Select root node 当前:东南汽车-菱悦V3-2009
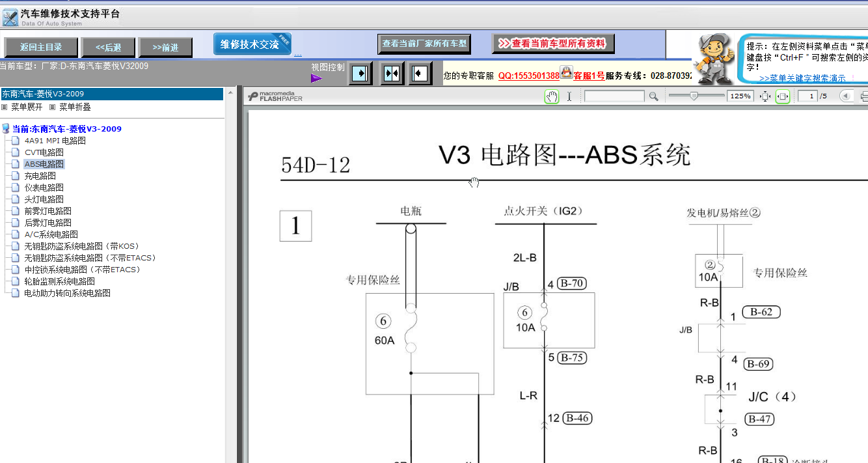Viewport: 868px width, 463px height. (x=66, y=129)
